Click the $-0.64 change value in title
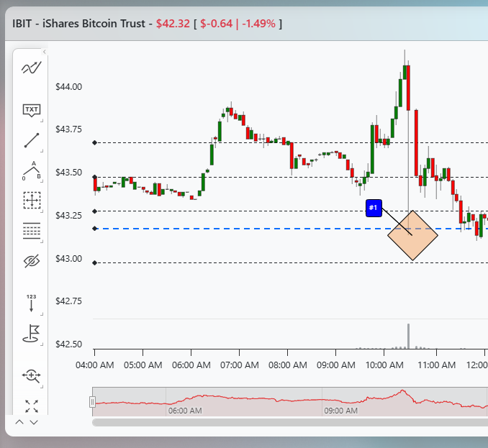The image size is (488, 448). [x=216, y=24]
